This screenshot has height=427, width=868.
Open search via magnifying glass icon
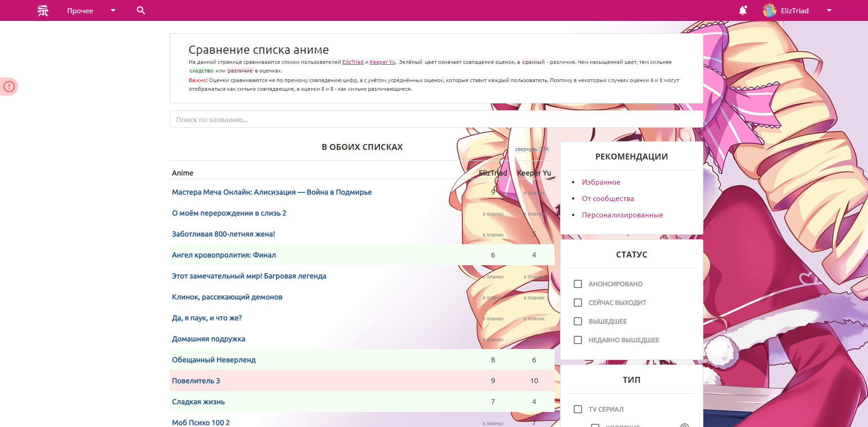141,10
